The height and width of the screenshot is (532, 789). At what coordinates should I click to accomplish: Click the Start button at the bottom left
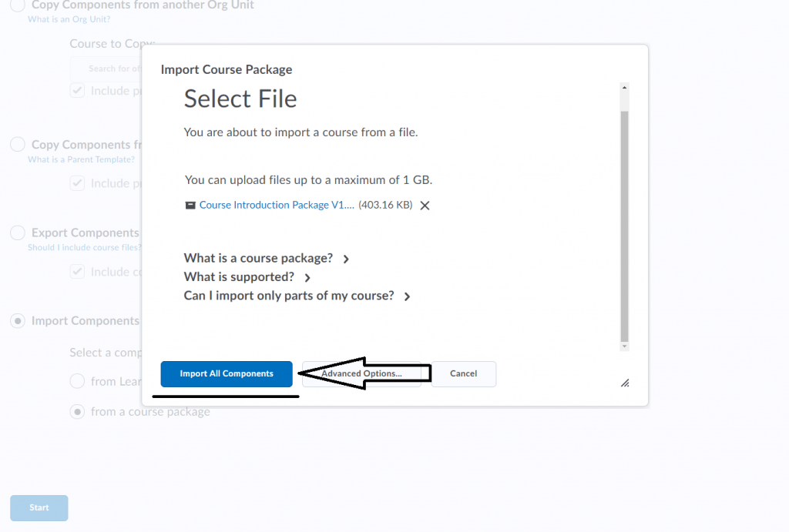39,508
